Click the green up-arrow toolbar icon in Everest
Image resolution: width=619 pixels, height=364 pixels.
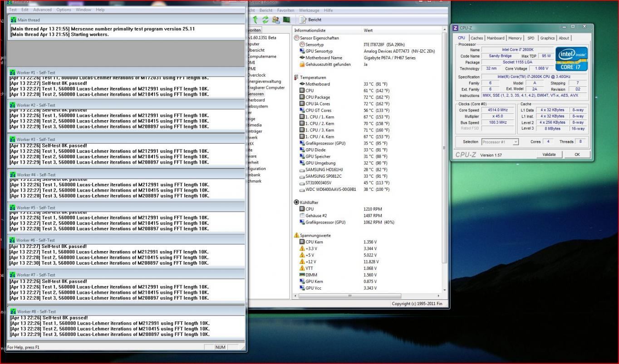255,19
